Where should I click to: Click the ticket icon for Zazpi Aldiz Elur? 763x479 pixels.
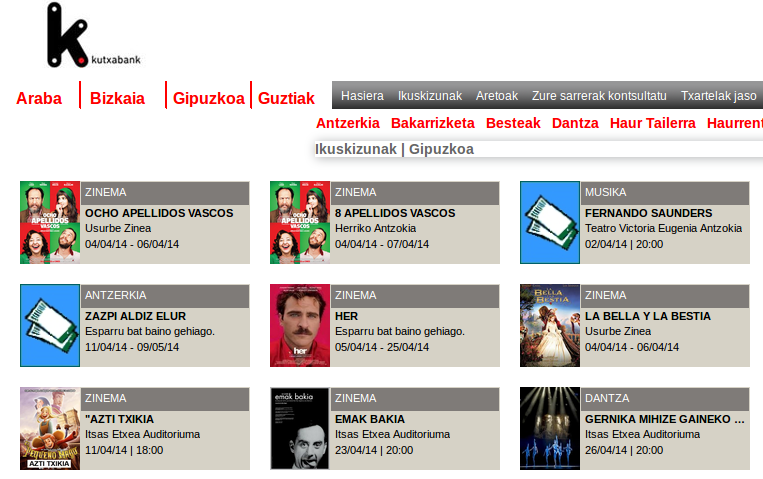point(49,325)
